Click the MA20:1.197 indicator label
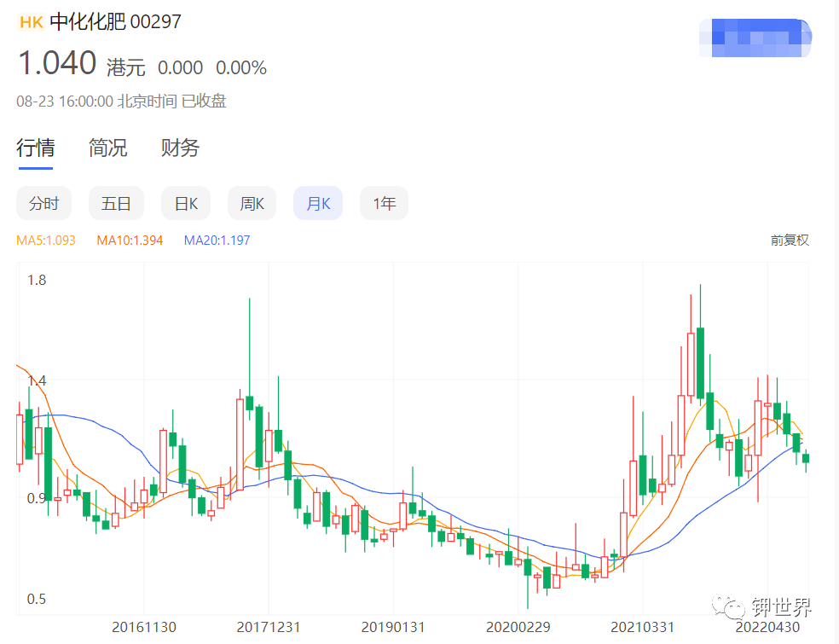The image size is (839, 644). (217, 241)
